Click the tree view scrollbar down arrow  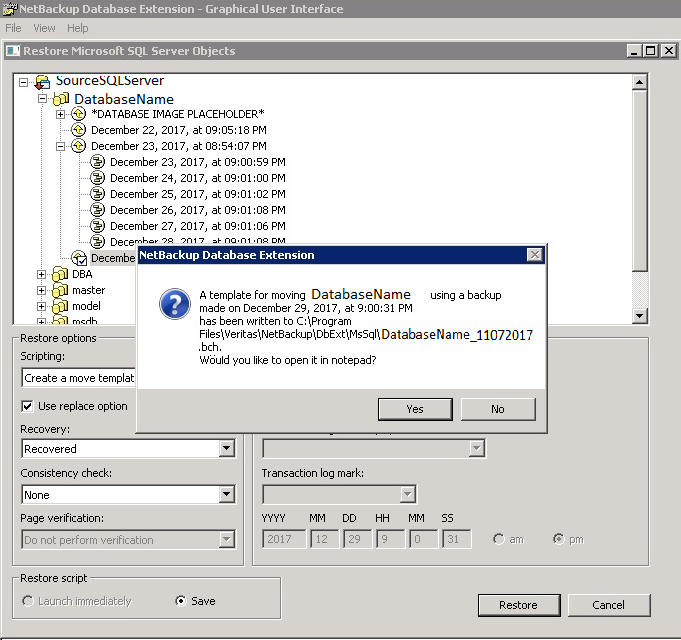(639, 316)
